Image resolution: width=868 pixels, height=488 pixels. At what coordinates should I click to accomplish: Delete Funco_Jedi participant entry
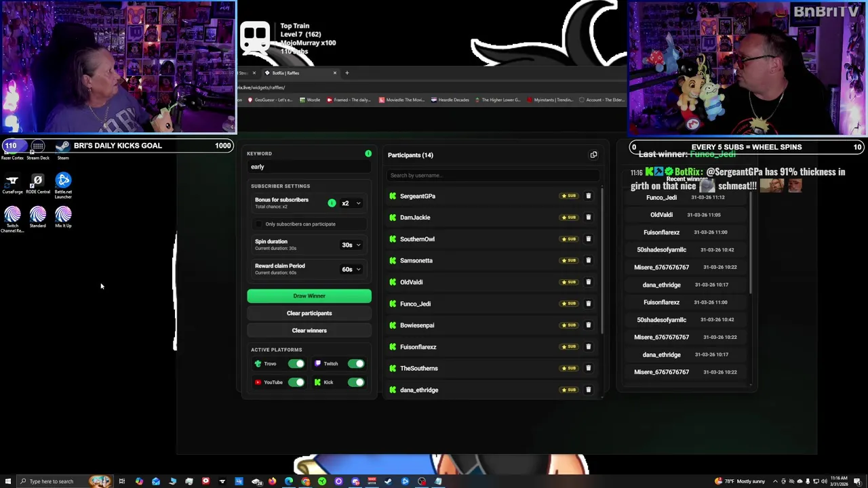pyautogui.click(x=588, y=304)
